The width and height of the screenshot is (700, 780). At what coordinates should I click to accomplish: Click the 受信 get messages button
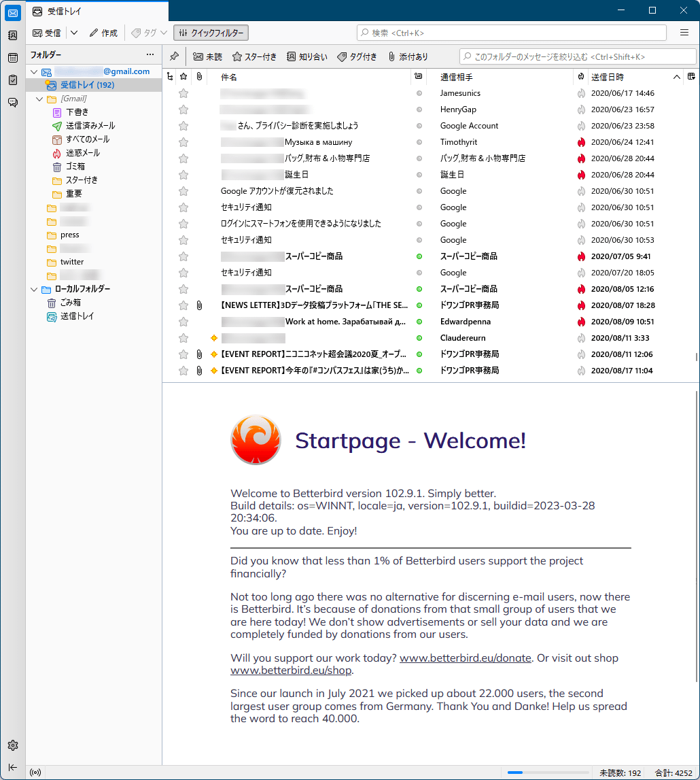tap(47, 33)
